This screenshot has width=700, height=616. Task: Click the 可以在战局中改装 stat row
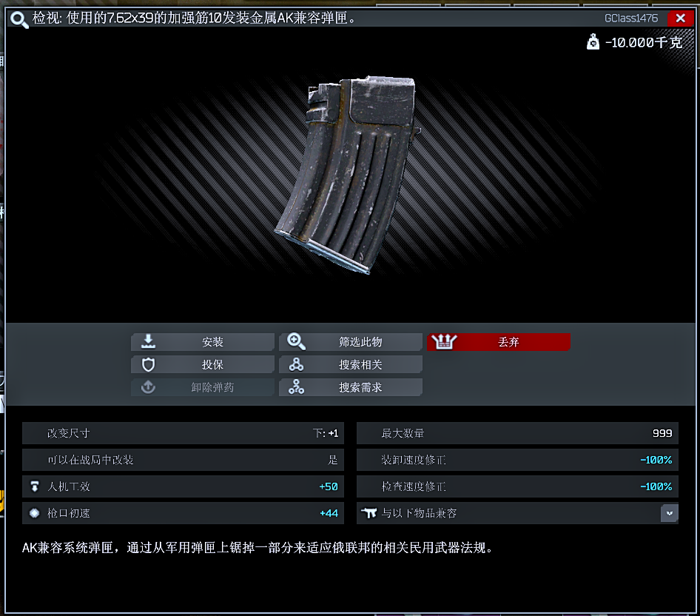(183, 460)
